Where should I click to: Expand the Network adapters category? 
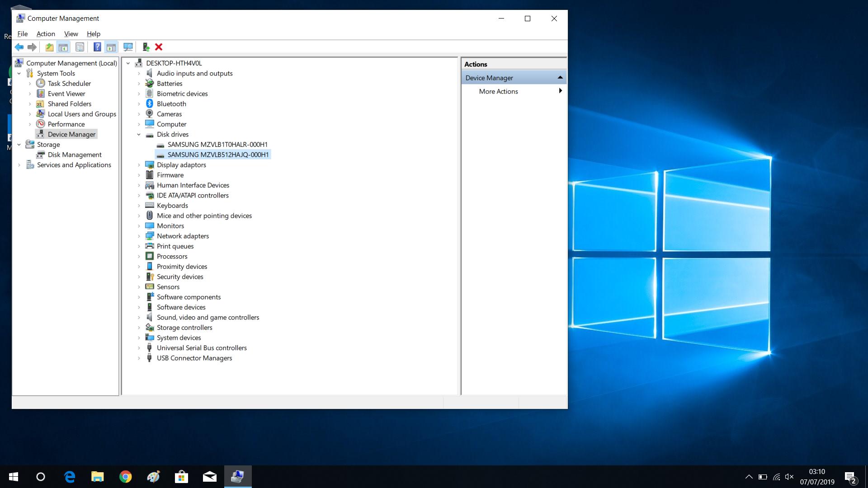139,236
